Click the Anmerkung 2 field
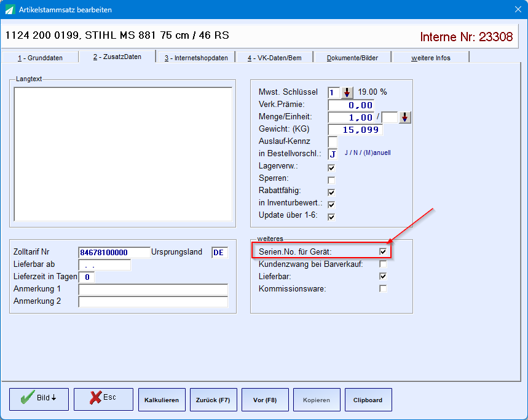Viewport: 528px width, 420px height. (153, 301)
